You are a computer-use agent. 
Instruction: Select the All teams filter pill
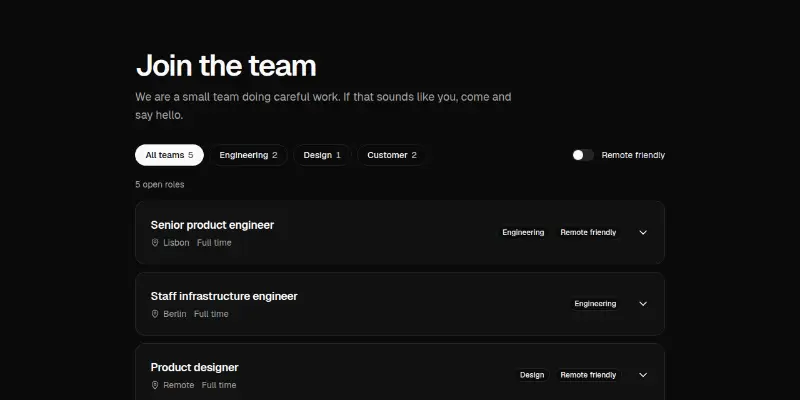click(x=169, y=155)
